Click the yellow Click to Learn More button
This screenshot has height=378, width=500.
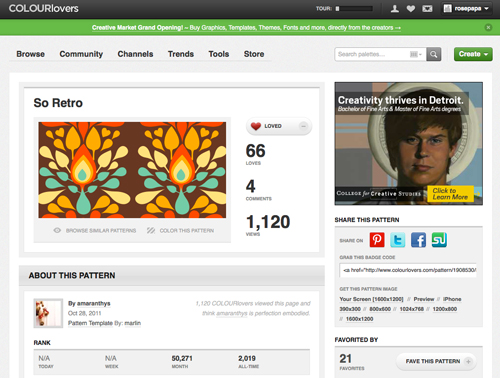click(450, 194)
